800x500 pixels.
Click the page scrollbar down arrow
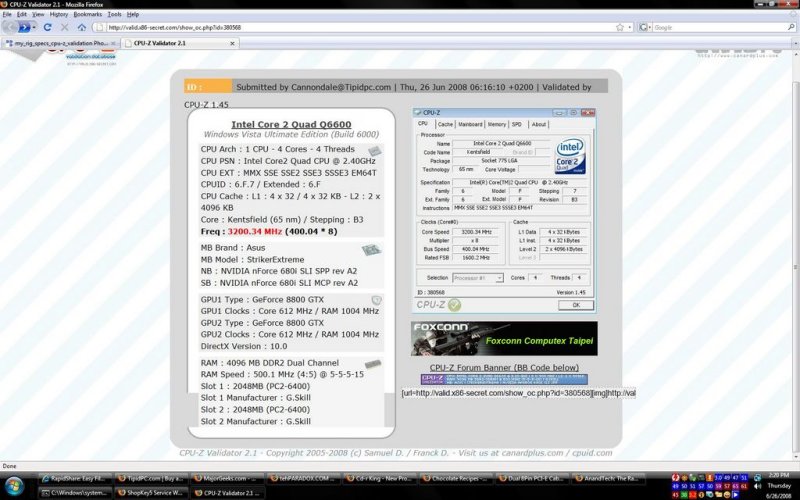coord(796,457)
